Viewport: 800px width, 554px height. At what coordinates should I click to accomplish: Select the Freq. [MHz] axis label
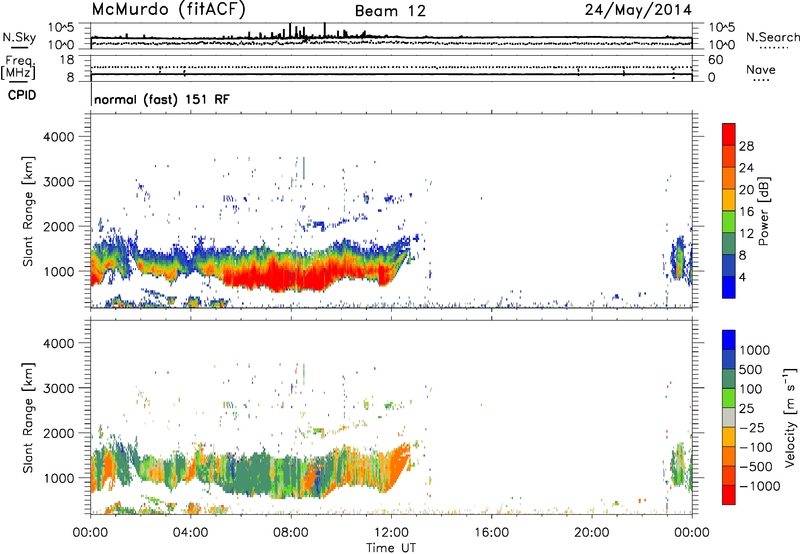click(18, 67)
